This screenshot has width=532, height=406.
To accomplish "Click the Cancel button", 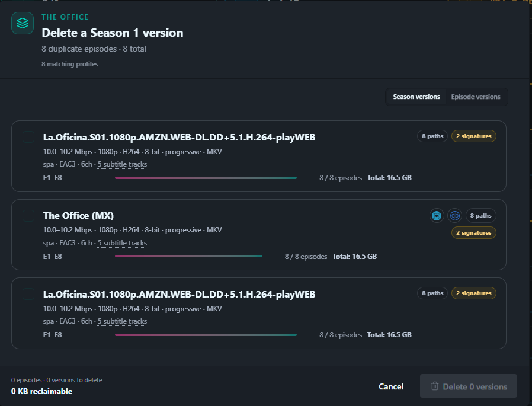I will click(x=391, y=386).
